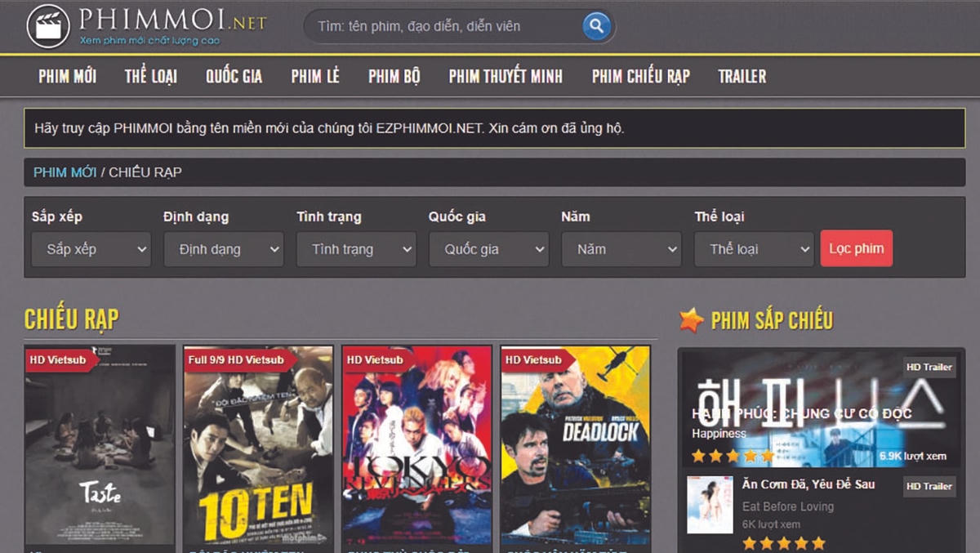
Task: Expand the Sắp xếp dropdown
Action: coord(91,249)
